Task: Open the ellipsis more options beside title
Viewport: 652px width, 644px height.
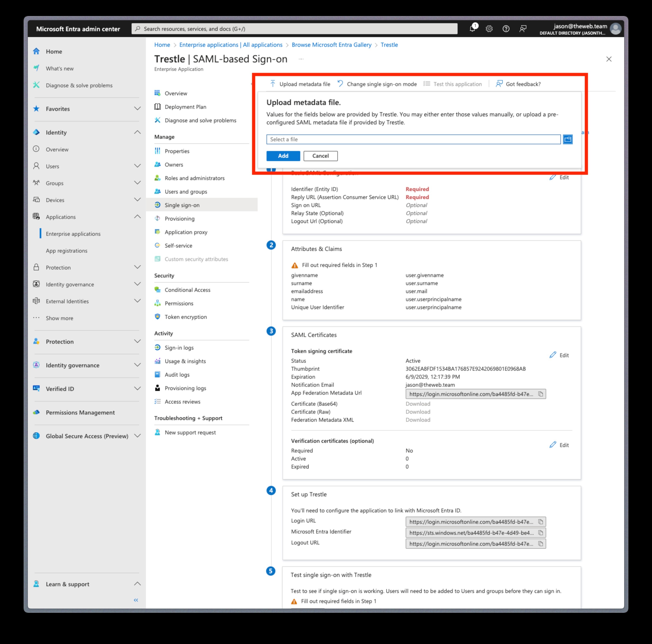Action: [301, 59]
